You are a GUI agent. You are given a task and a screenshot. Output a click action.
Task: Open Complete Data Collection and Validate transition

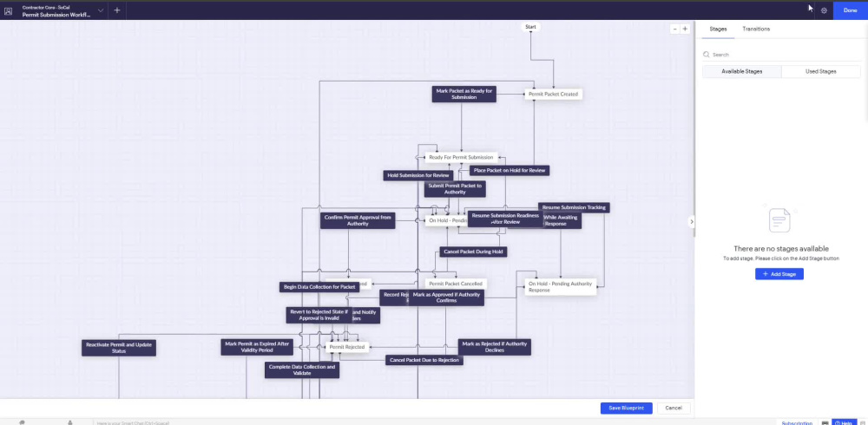point(302,370)
